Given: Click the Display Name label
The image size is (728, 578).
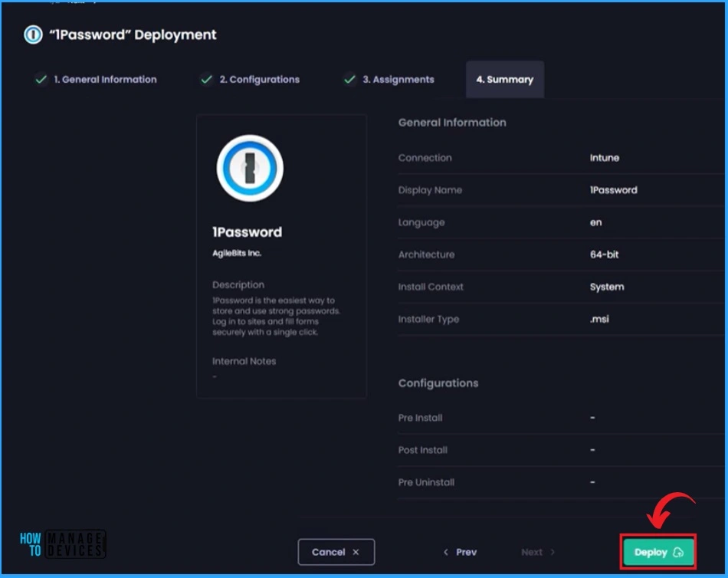Looking at the screenshot, I should coord(430,190).
